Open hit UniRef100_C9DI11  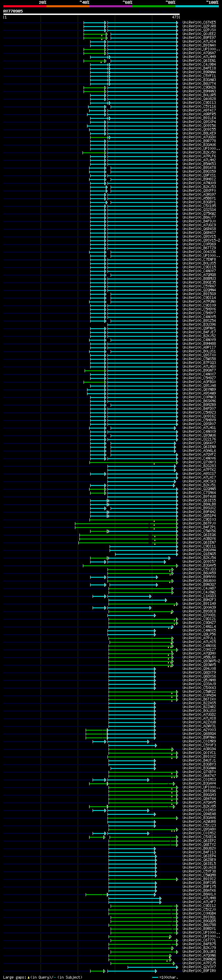(199, 546)
